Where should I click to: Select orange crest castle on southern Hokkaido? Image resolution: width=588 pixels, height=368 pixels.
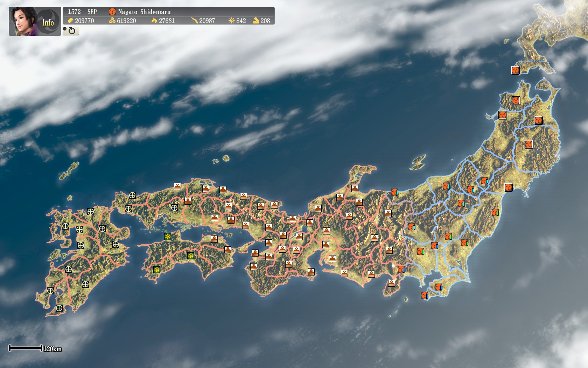(x=515, y=70)
